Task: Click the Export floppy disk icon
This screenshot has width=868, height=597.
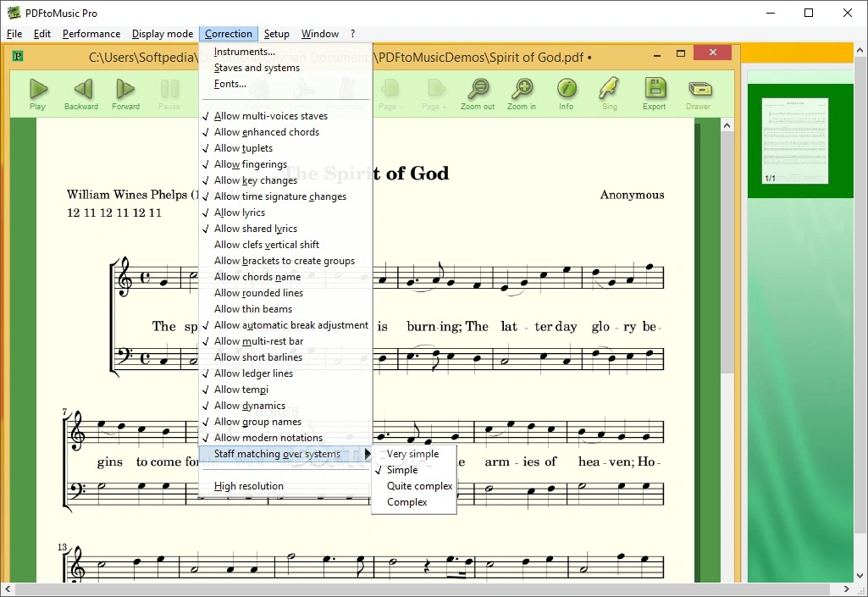Action: [x=654, y=90]
